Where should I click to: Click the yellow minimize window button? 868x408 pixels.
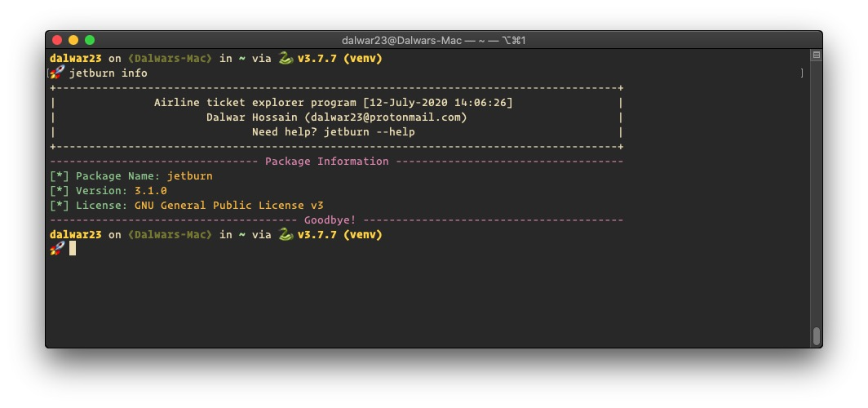pyautogui.click(x=73, y=40)
